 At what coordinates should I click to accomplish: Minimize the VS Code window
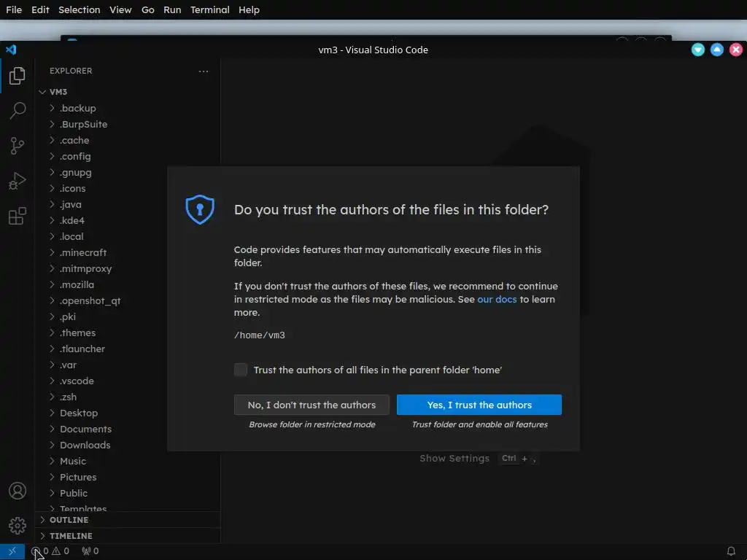tap(698, 50)
